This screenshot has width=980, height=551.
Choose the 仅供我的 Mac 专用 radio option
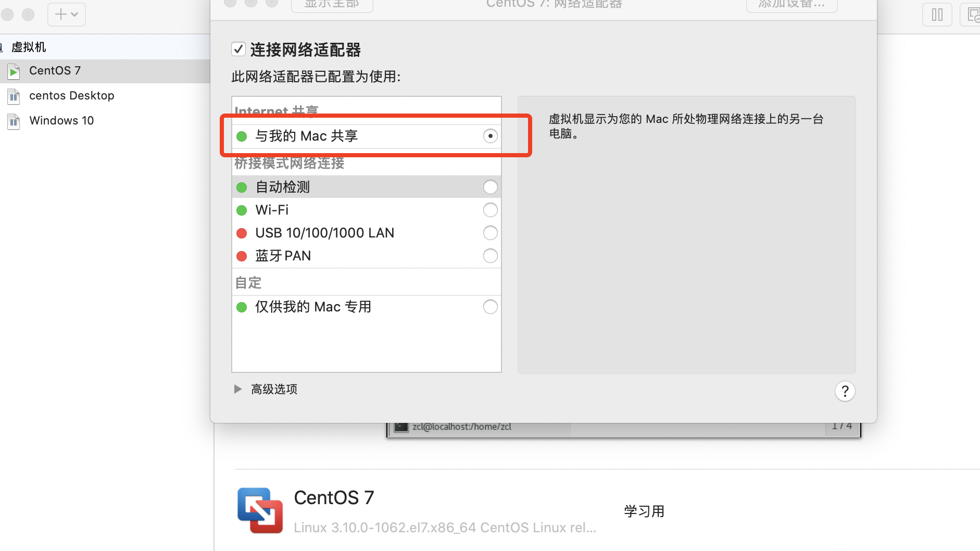tap(490, 307)
